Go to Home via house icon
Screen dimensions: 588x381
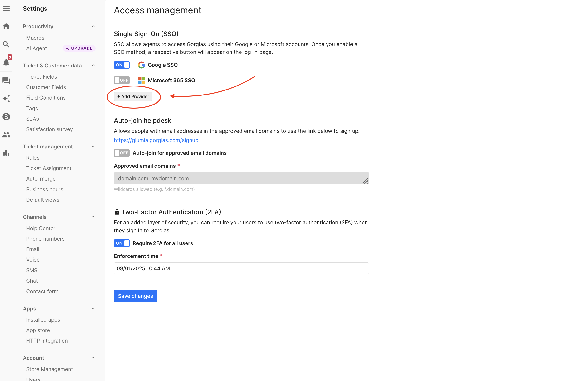click(6, 26)
